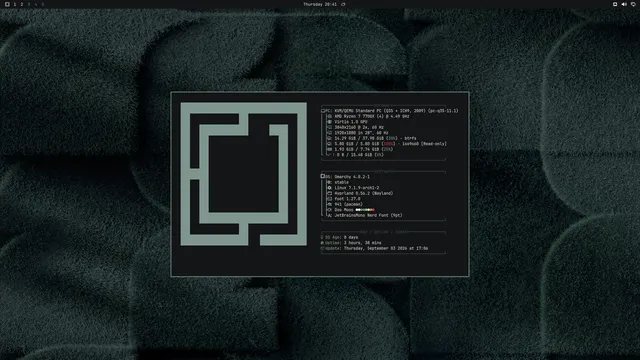Click the theme color dots row
The width and height of the screenshot is (640, 360).
(365, 210)
